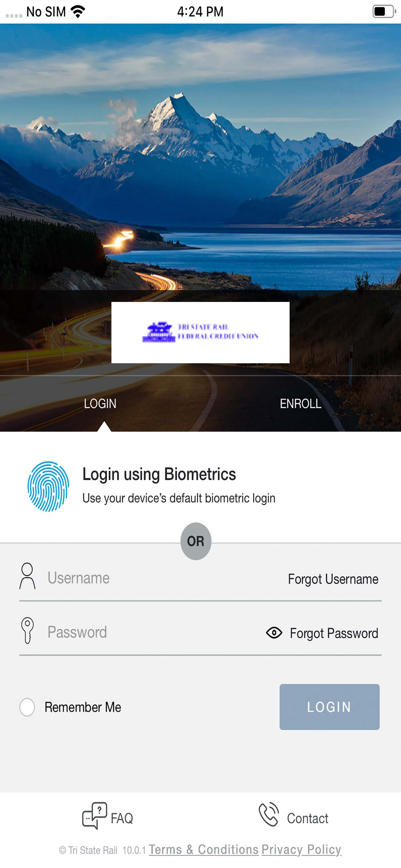The image size is (401, 868).
Task: Check the Wi-Fi status icon
Action: (x=78, y=11)
